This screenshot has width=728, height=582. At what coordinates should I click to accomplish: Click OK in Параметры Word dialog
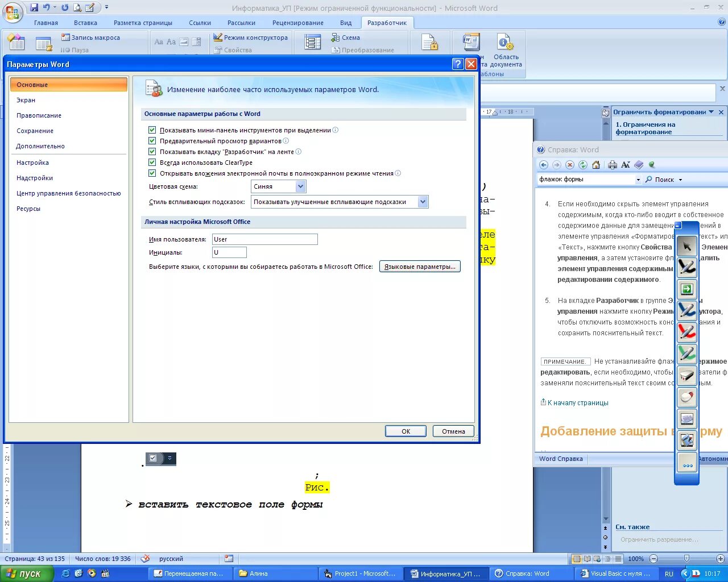click(x=406, y=431)
